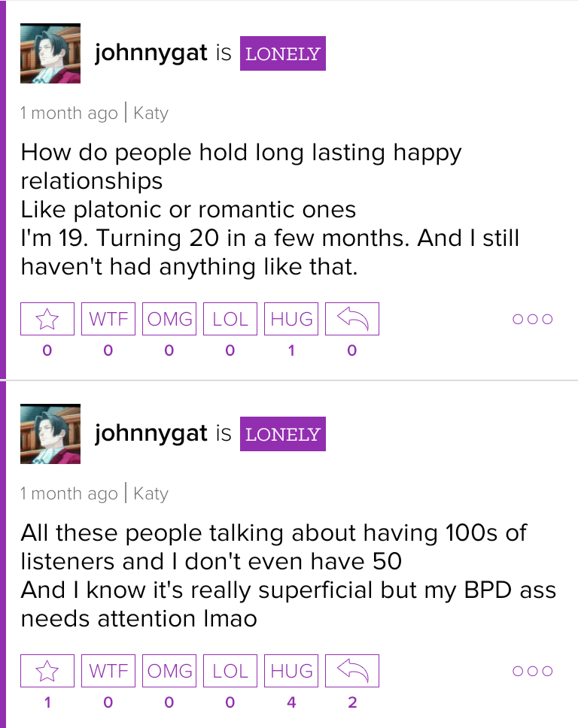Send a HUG on the first post

pos(291,319)
